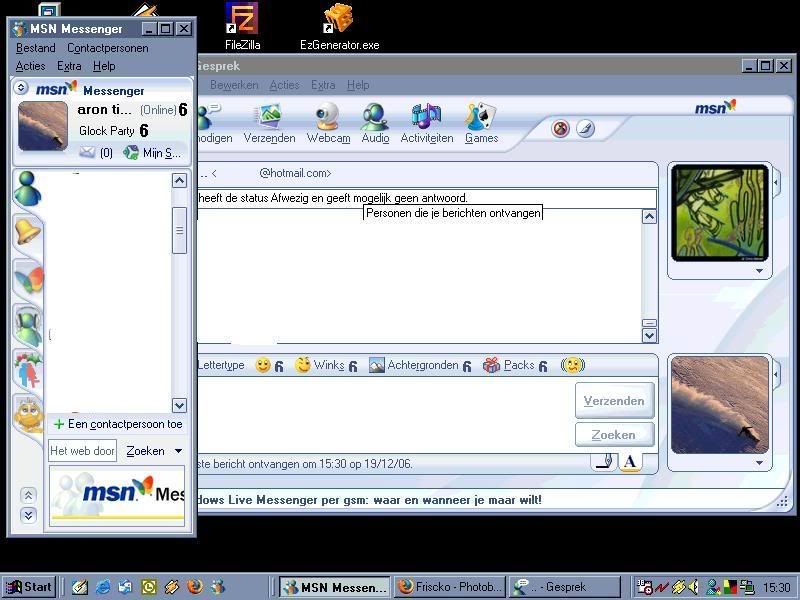Click the brush color scheme icon

click(586, 129)
